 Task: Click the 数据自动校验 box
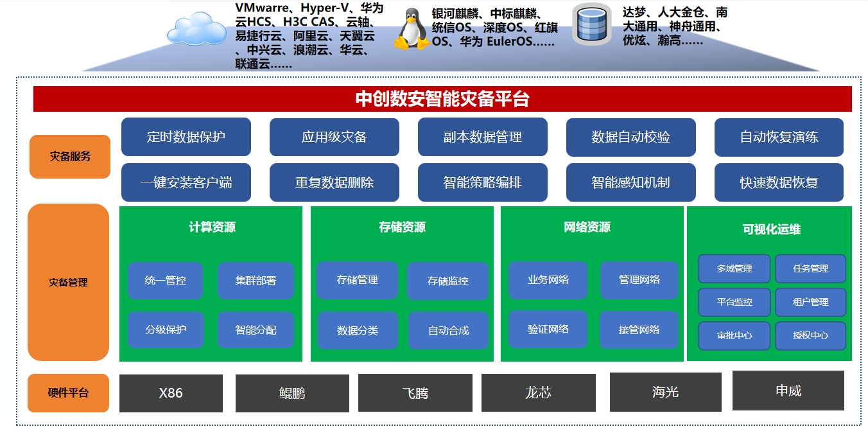(631, 137)
